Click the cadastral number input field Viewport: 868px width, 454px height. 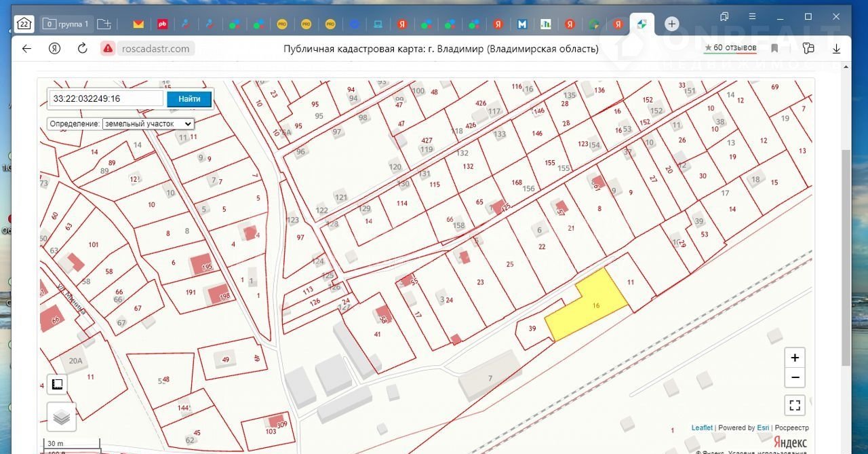pyautogui.click(x=106, y=98)
